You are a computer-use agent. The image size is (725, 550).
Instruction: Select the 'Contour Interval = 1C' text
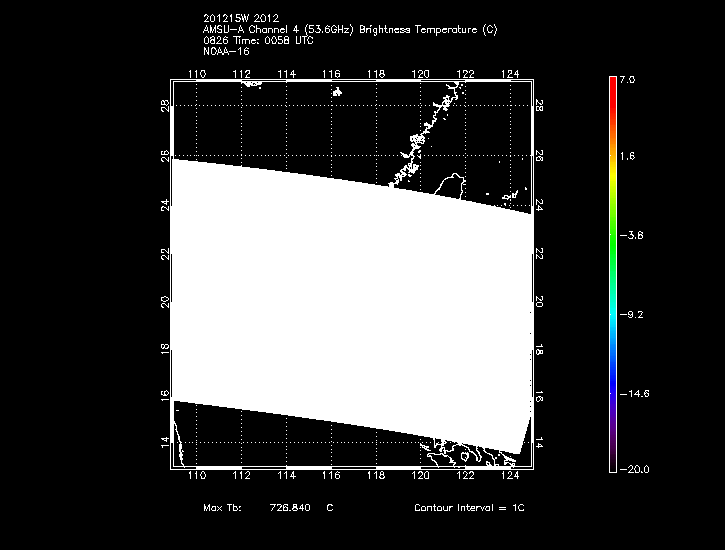point(469,507)
